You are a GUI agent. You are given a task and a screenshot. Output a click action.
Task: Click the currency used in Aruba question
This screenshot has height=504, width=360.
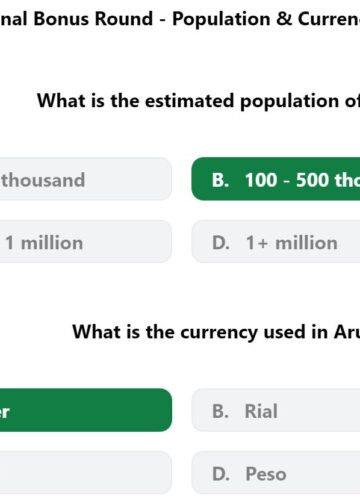(216, 332)
